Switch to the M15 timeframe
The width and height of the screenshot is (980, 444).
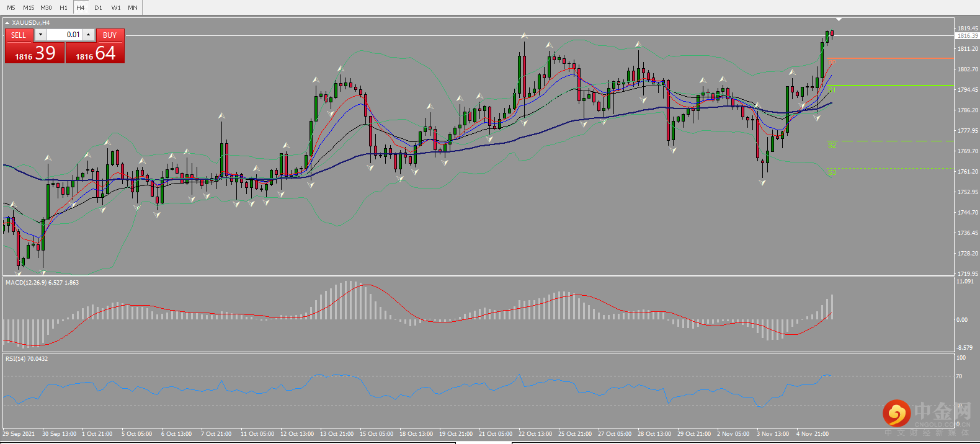pyautogui.click(x=29, y=7)
